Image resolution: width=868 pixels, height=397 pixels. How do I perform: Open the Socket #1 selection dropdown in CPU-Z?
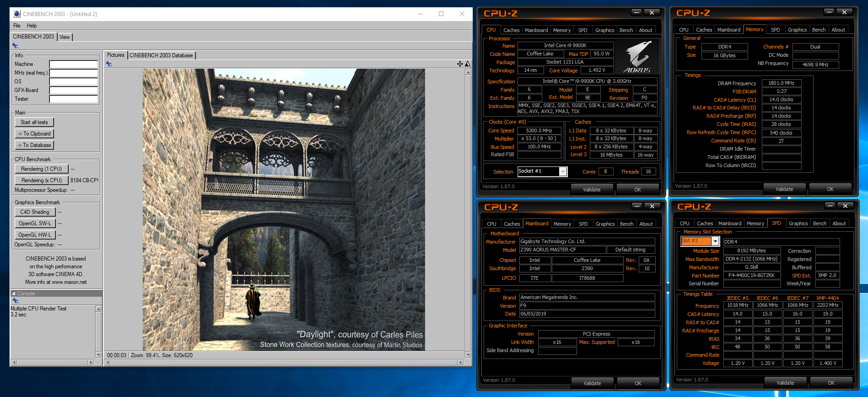click(x=563, y=172)
